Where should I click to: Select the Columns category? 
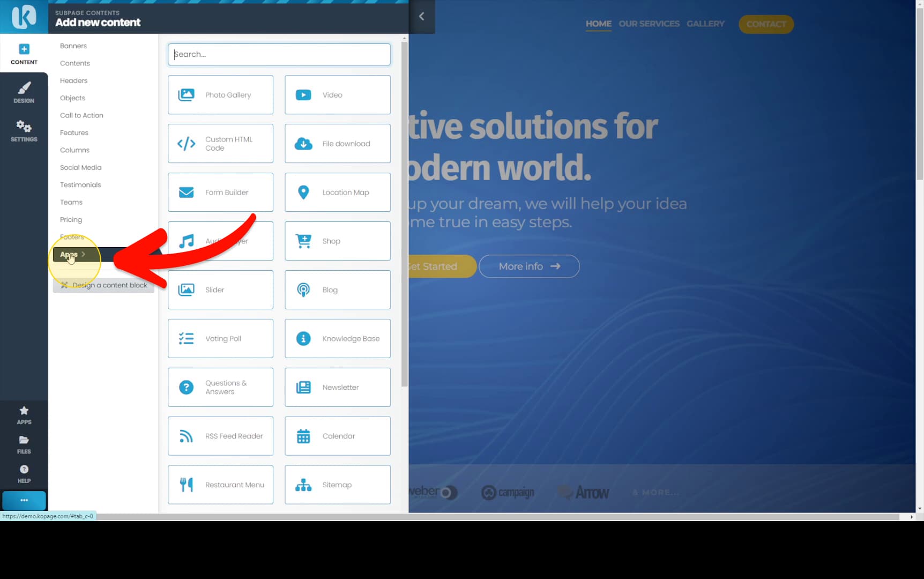coord(75,150)
